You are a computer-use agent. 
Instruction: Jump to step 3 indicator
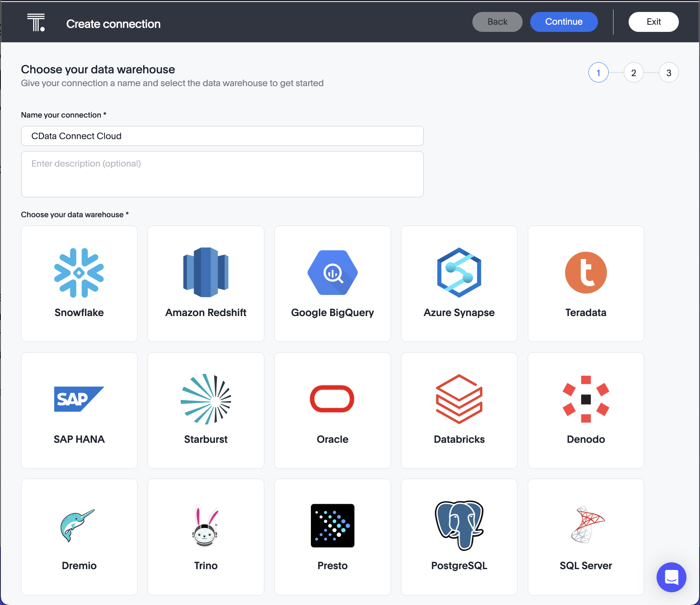coord(669,73)
